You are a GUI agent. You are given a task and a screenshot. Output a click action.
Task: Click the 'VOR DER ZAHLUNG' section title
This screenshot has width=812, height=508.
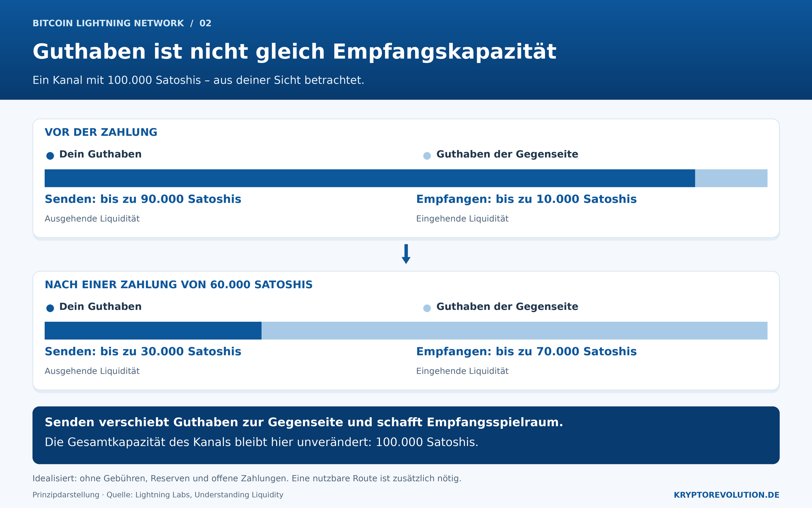click(x=101, y=132)
